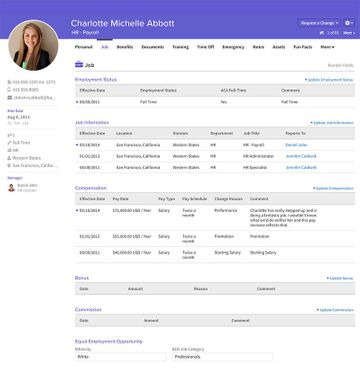Open the Benefits tab
Viewport: 360px width, 369px height.
(125, 47)
